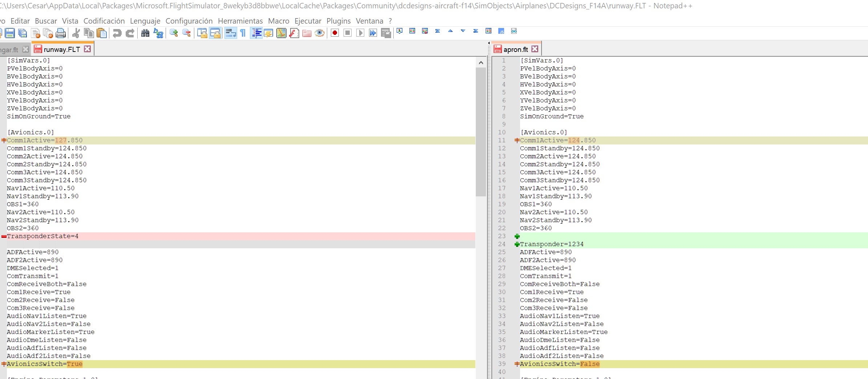Click the Compare files toolbar icon
868x379 pixels.
pos(412,31)
